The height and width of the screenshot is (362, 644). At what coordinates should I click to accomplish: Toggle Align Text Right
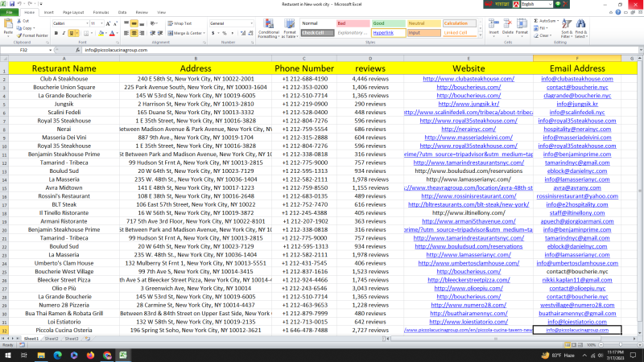(x=142, y=33)
